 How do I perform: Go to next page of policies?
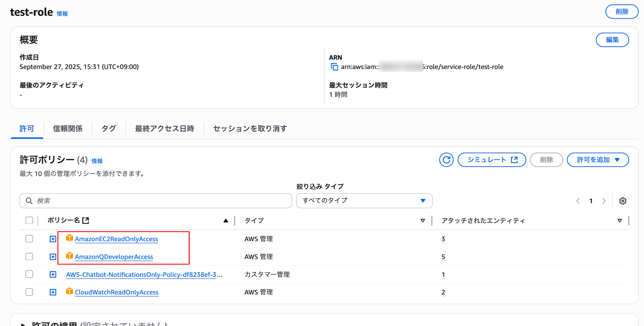point(604,201)
